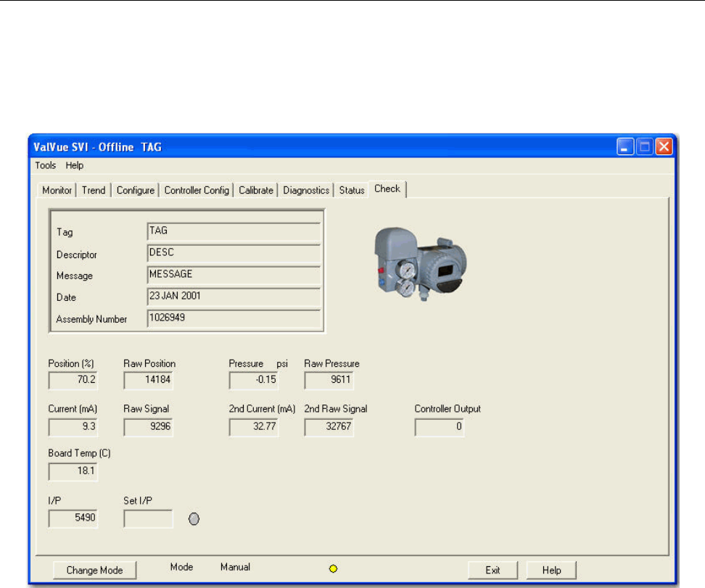Click the Exit button

492,570
